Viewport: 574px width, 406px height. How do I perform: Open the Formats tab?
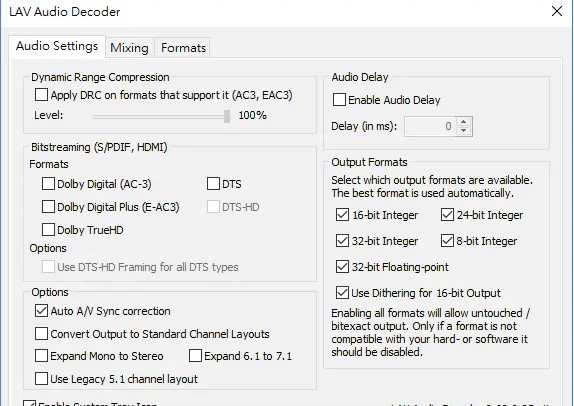click(183, 48)
